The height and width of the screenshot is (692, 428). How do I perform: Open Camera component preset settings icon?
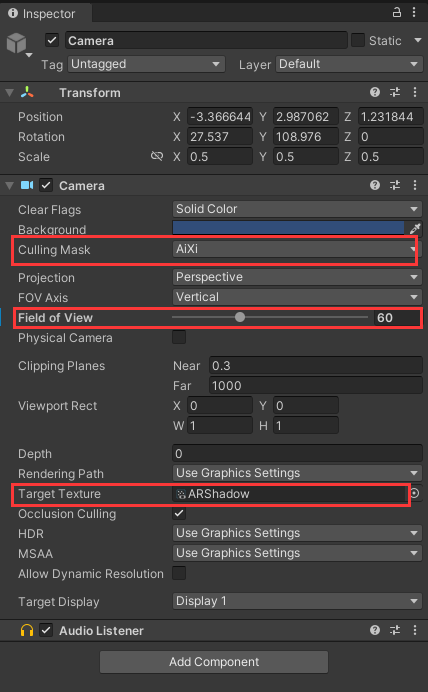[x=395, y=185]
